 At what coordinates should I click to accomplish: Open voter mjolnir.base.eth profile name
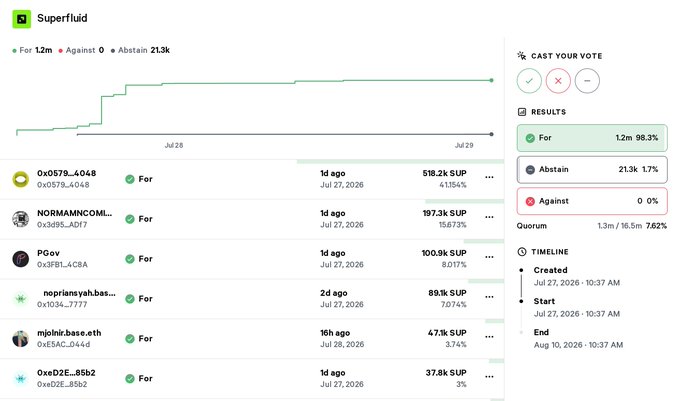[x=69, y=333]
